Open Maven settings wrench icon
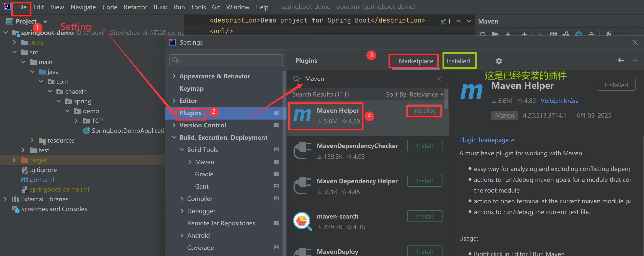644x256 pixels. click(x=608, y=34)
